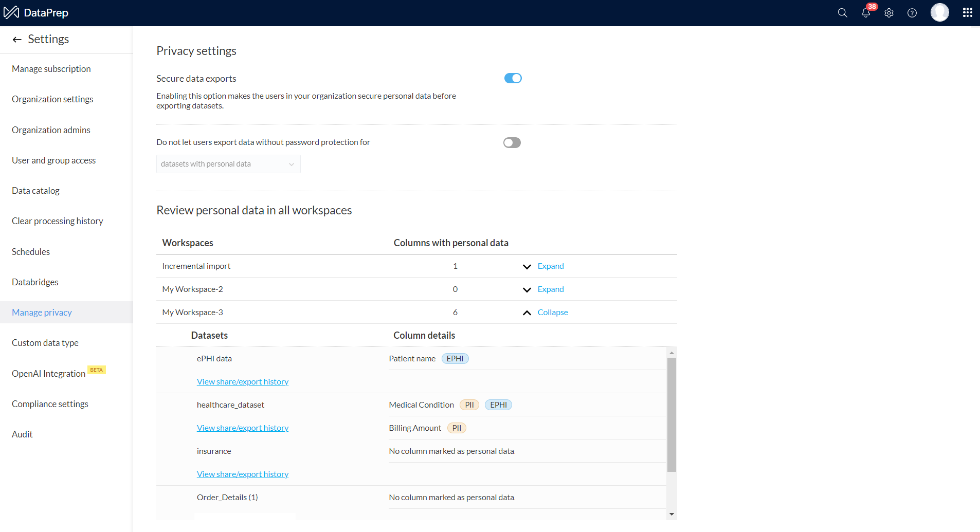Click chevron beside Incremental import row

[527, 266]
